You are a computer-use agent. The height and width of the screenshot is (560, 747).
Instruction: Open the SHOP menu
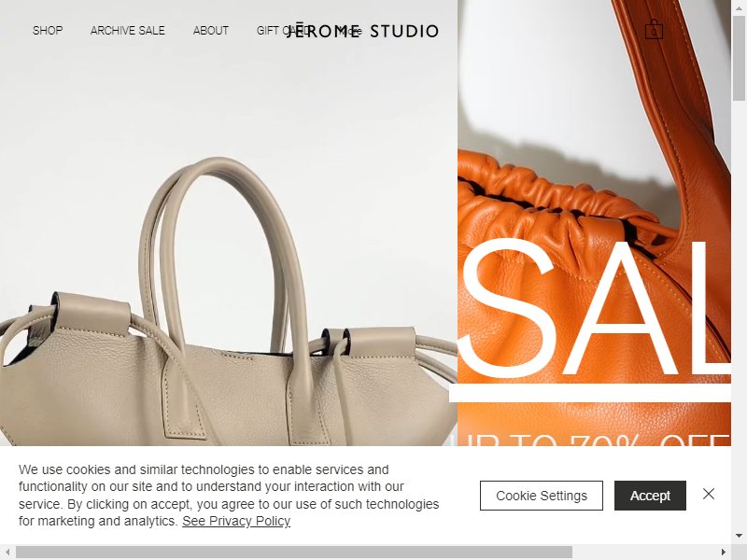click(x=48, y=31)
